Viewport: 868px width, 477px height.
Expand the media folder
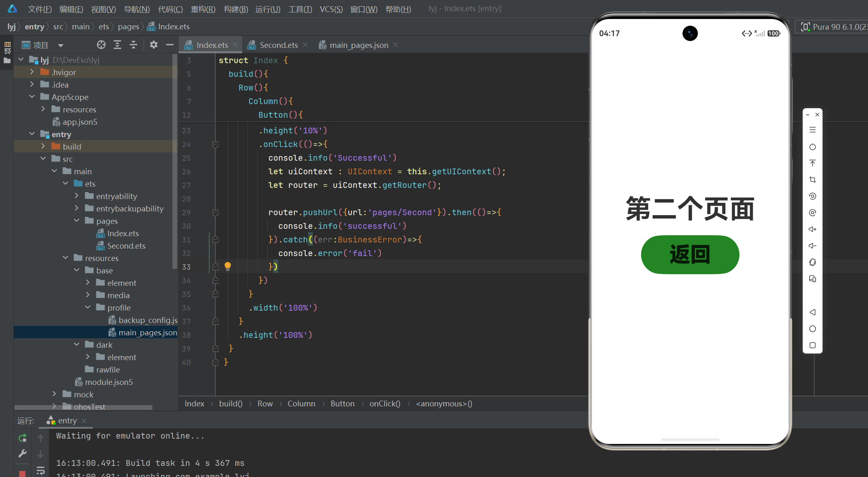pos(88,295)
